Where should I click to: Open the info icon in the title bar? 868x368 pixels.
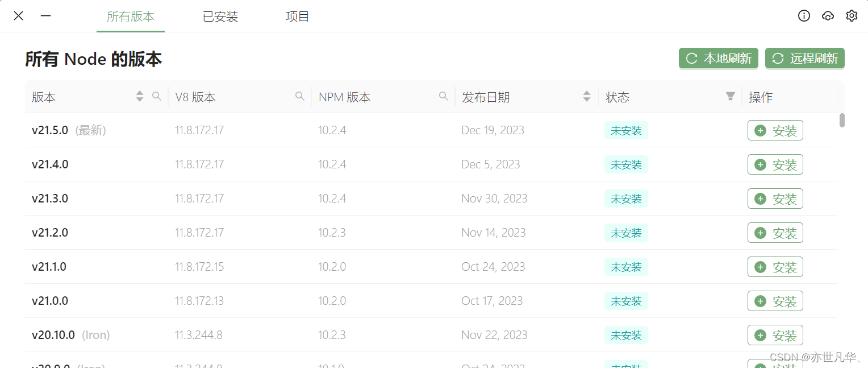pyautogui.click(x=804, y=16)
